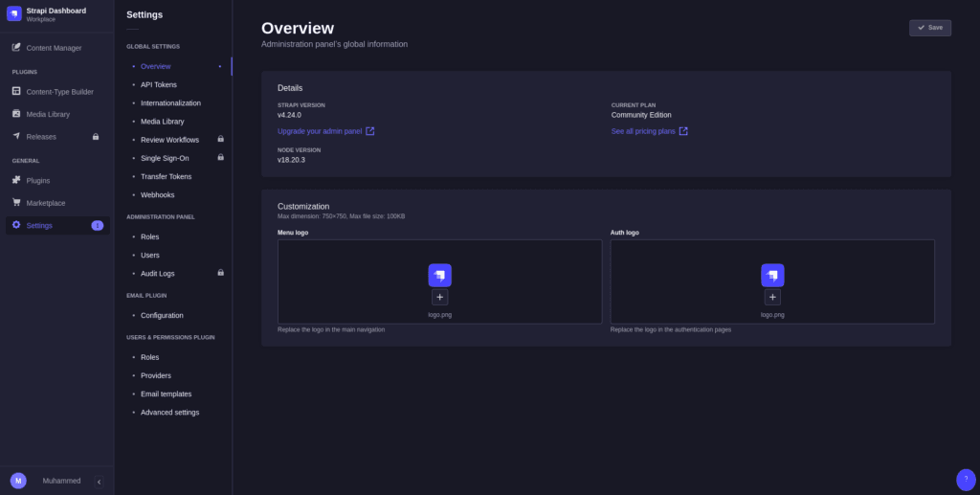Collapse the main navigation sidebar
The image size is (980, 495).
click(x=99, y=482)
